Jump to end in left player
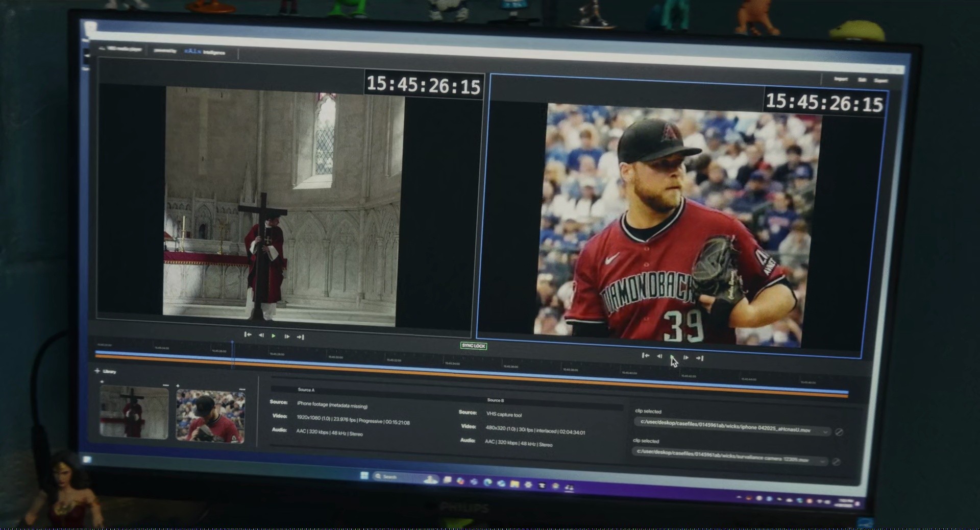980x530 pixels. [300, 336]
